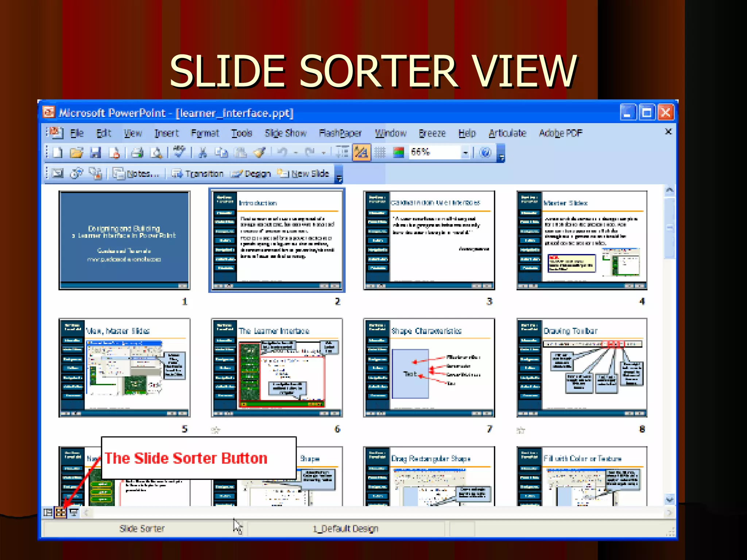
Task: Click the vertical scrollbar up arrow
Action: click(x=669, y=190)
